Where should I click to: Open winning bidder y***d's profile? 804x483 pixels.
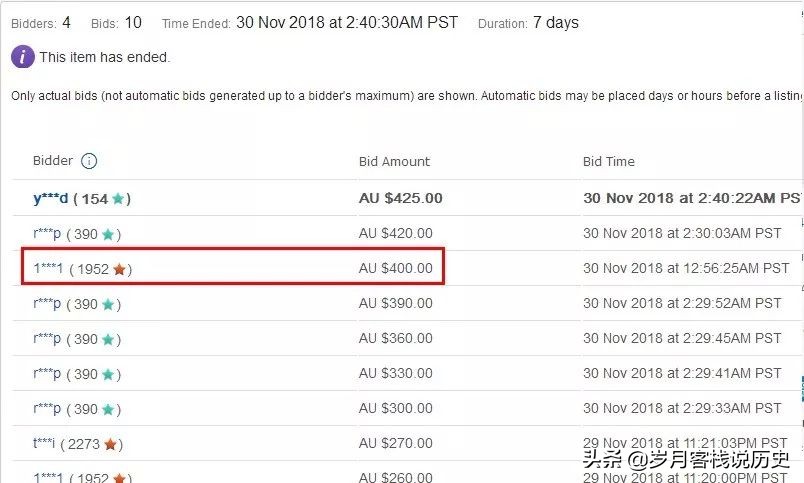(50, 199)
